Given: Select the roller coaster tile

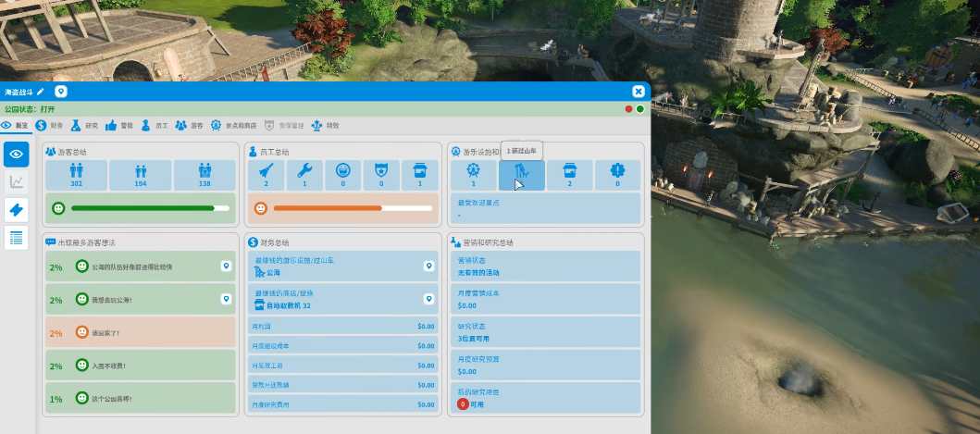Looking at the screenshot, I should 522,175.
